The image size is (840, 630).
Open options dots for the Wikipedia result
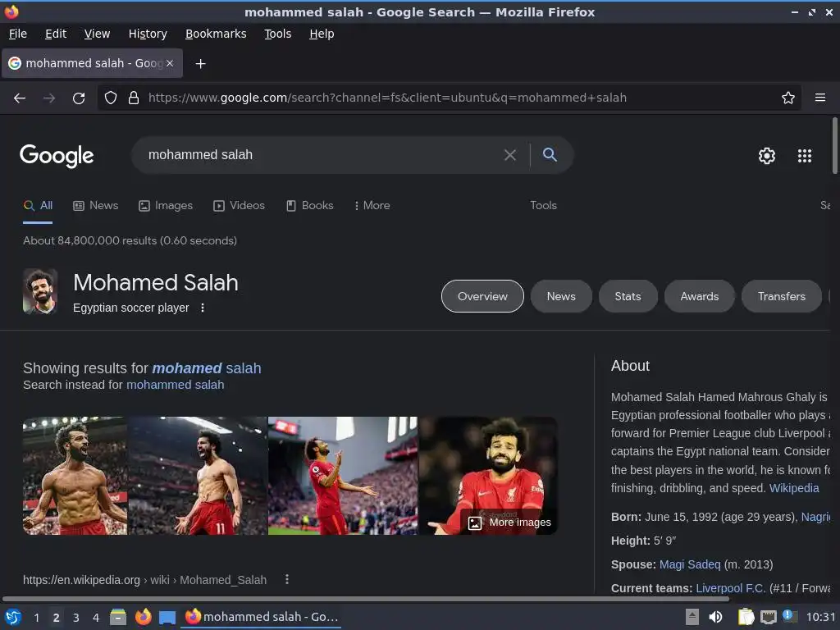click(x=287, y=579)
